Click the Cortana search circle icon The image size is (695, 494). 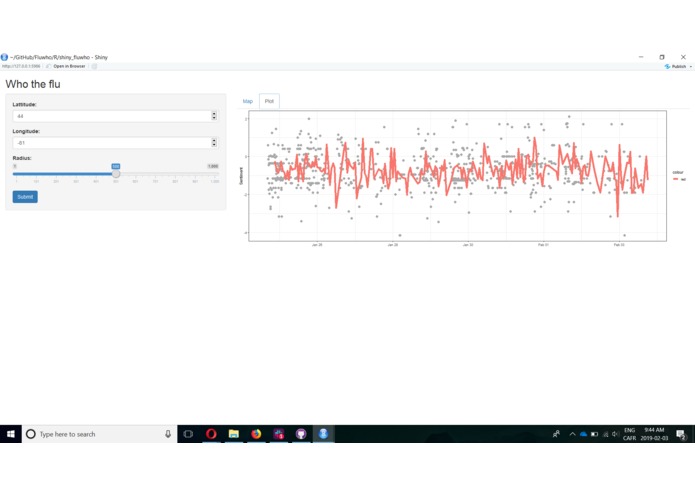pyautogui.click(x=31, y=434)
